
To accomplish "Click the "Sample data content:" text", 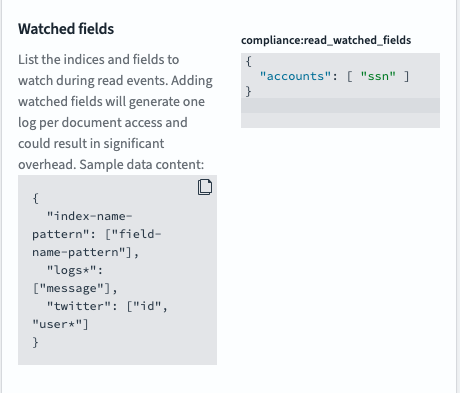I will [x=142, y=165].
